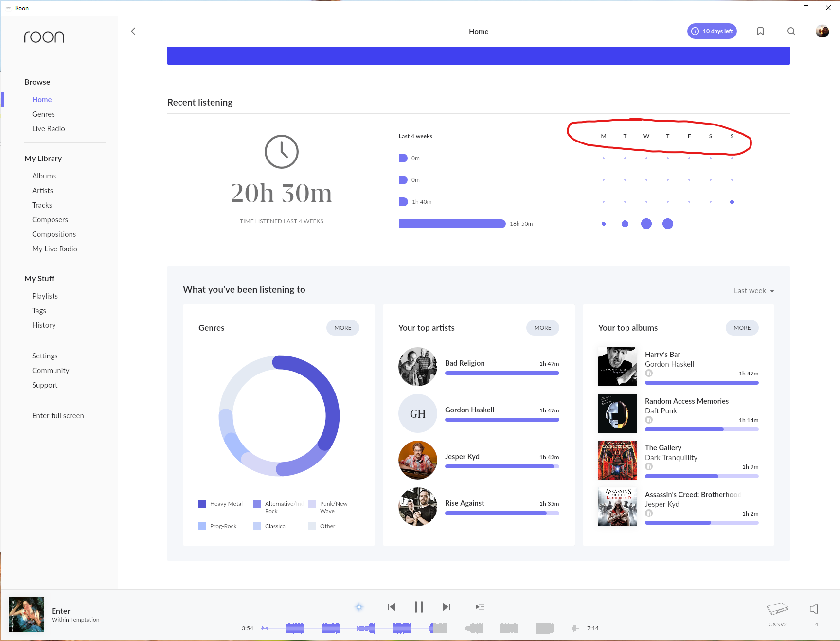Image resolution: width=840 pixels, height=641 pixels.
Task: Click the Dark Tranquillity artist name
Action: tap(671, 458)
